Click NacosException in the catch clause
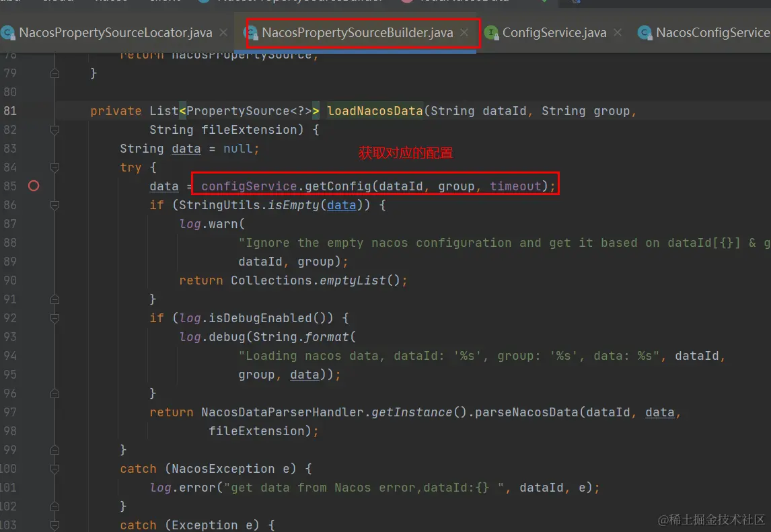 point(223,469)
